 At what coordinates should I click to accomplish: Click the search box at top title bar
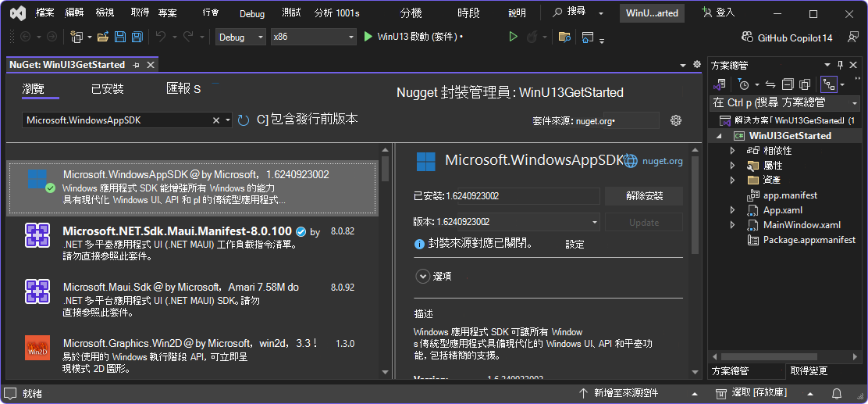click(x=578, y=13)
